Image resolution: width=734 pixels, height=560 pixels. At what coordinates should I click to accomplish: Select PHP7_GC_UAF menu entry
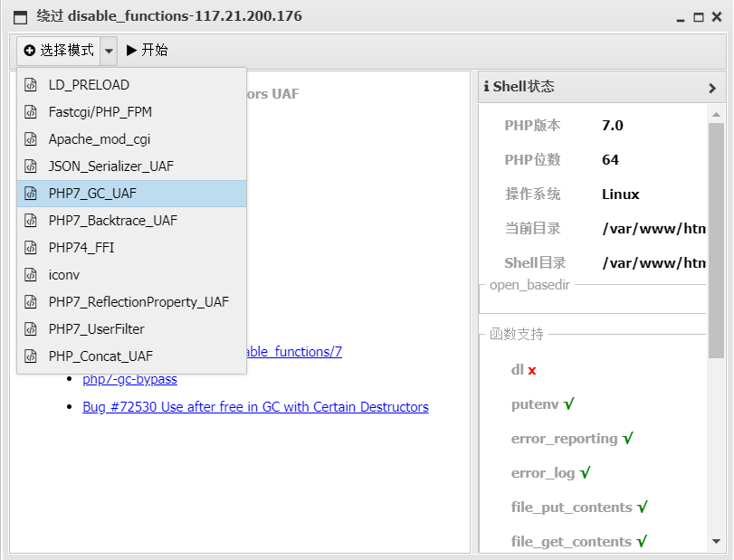click(x=92, y=194)
